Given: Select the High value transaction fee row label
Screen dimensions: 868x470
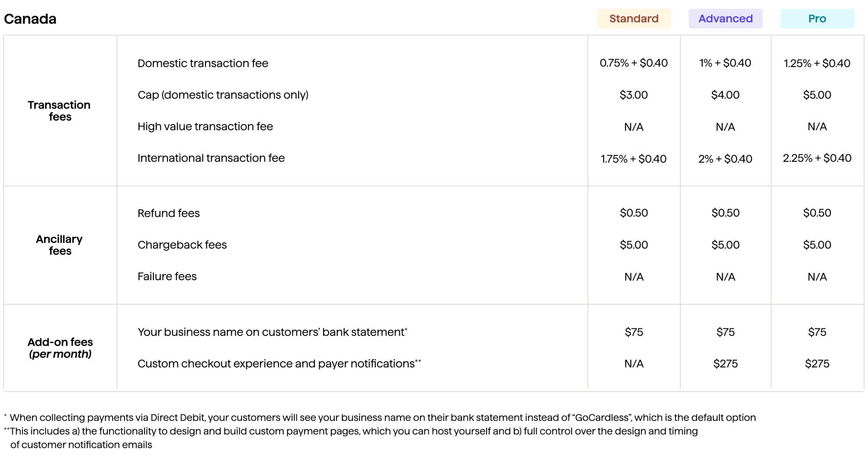Looking at the screenshot, I should [x=205, y=126].
